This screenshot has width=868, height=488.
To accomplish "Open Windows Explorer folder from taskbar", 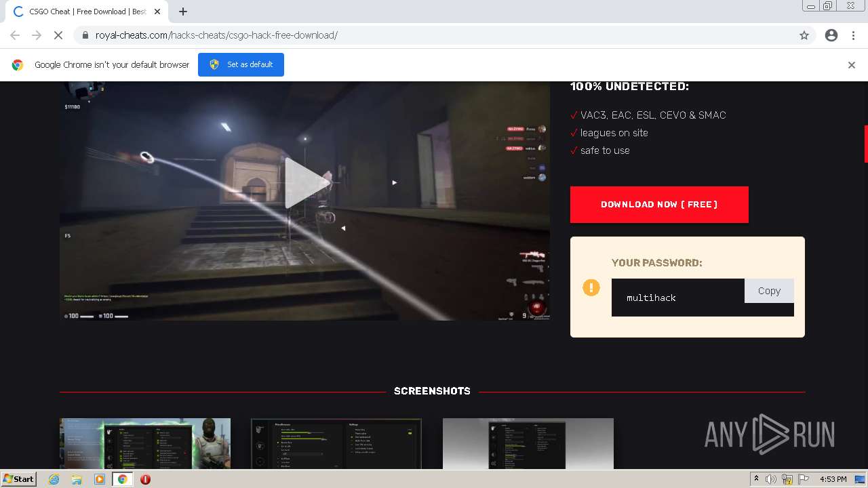I will (x=77, y=479).
